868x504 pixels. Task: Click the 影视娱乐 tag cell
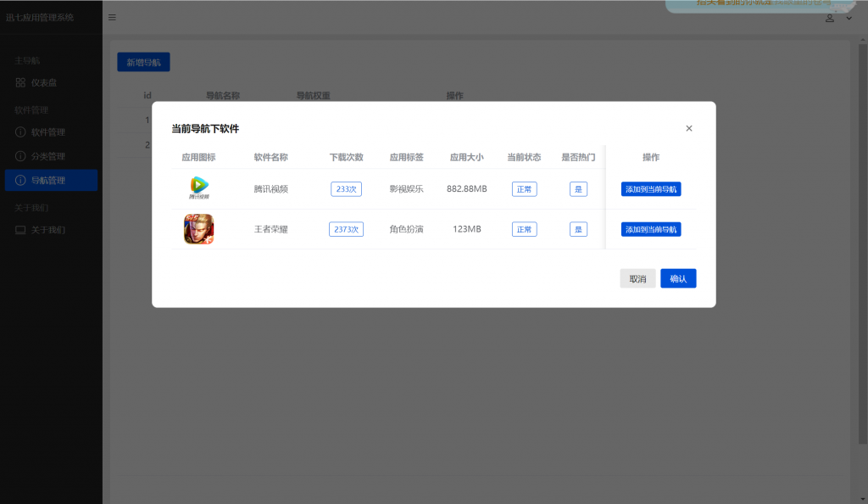click(406, 189)
